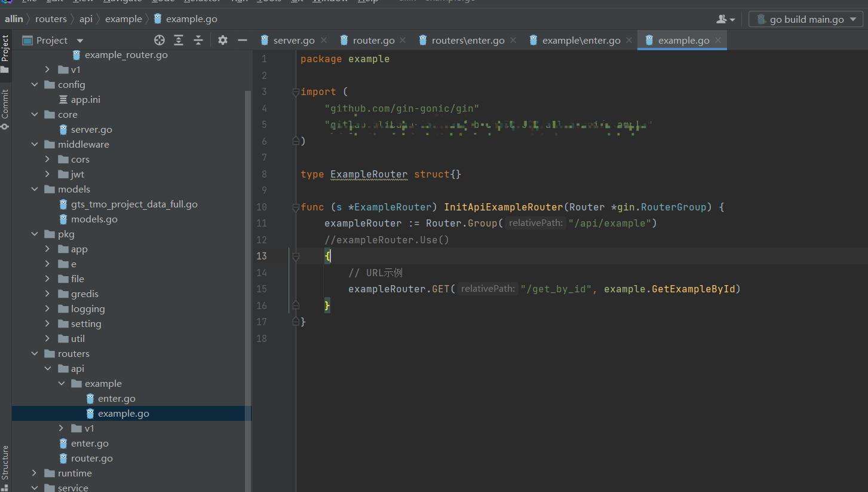The width and height of the screenshot is (868, 492).
Task: Open Project panel settings gear
Action: [x=223, y=40]
